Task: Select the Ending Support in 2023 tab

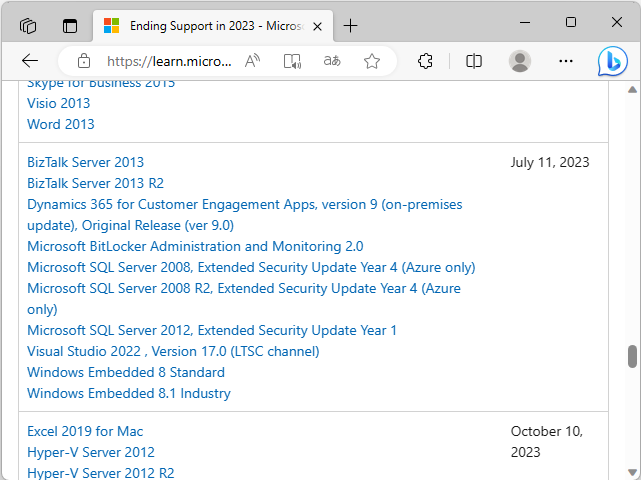Action: point(213,26)
